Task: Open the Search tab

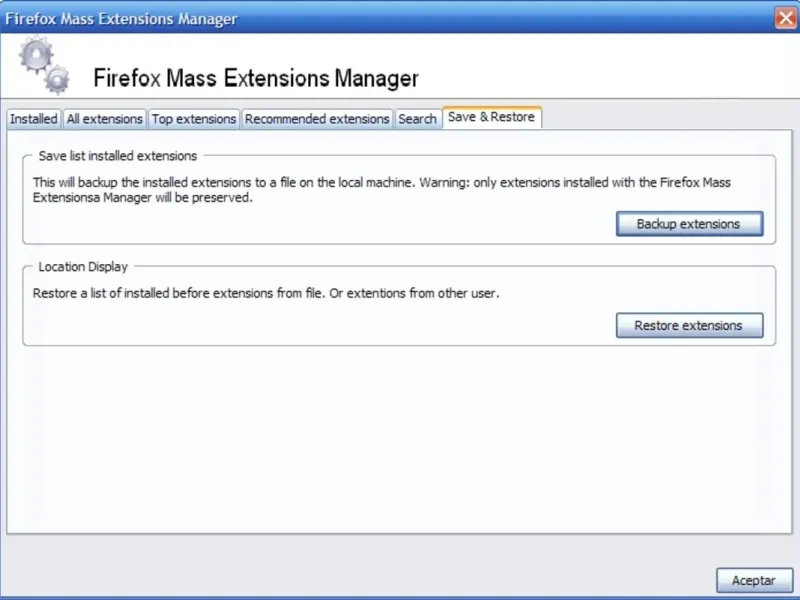Action: [417, 119]
